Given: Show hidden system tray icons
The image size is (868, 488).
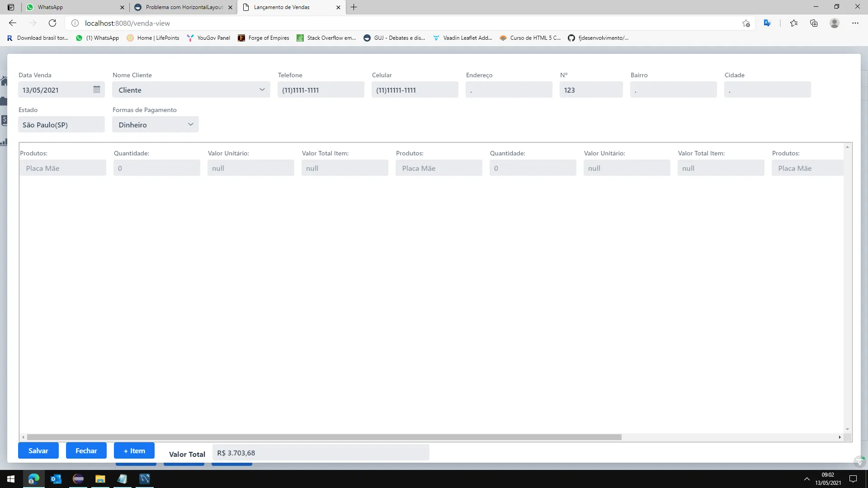Looking at the screenshot, I should tap(807, 479).
